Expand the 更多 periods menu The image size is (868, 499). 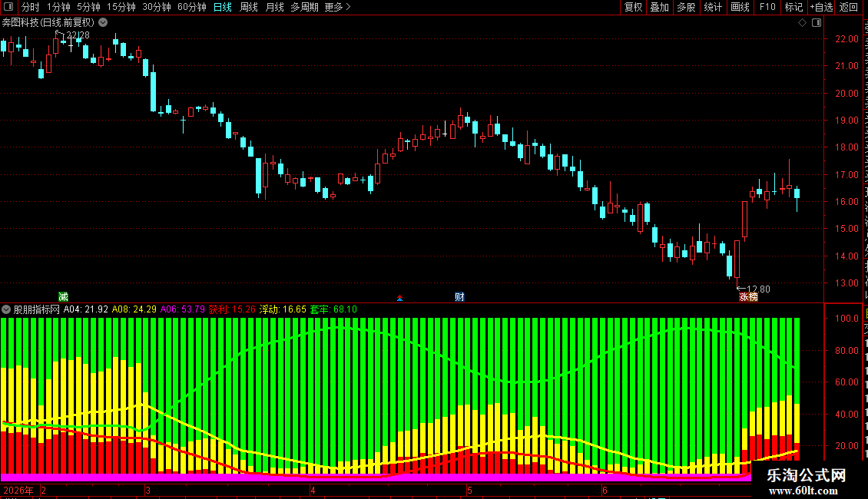pos(337,7)
